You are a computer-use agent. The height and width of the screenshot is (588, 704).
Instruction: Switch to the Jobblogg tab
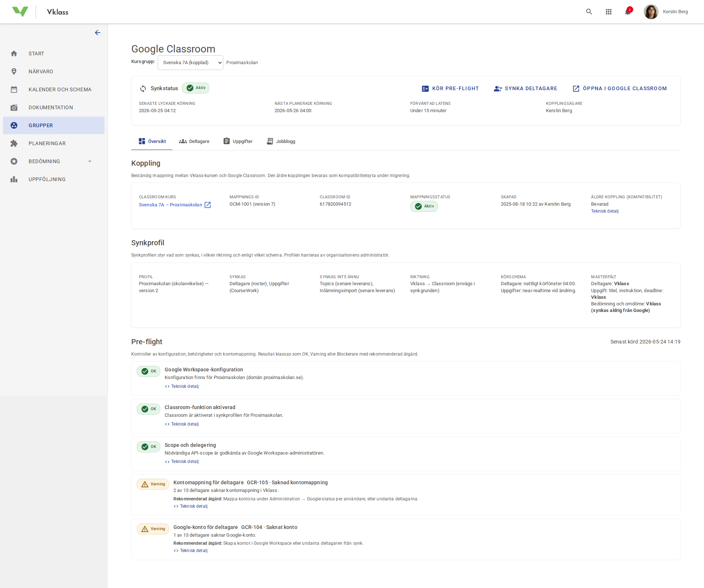(x=281, y=141)
